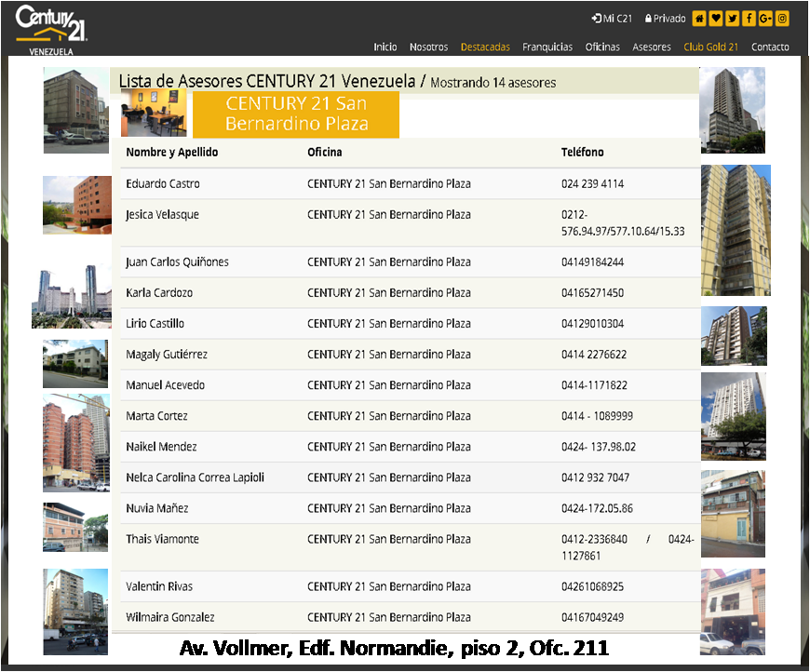This screenshot has height=672, width=810.
Task: Open the tall dark skyscraper photo
Action: coord(733,110)
